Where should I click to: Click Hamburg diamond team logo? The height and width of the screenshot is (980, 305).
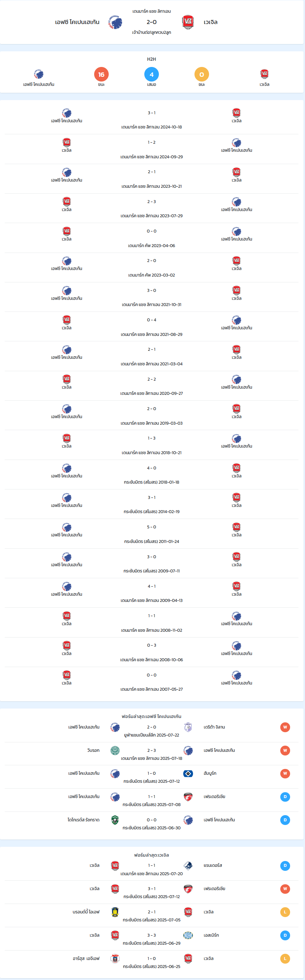click(188, 774)
